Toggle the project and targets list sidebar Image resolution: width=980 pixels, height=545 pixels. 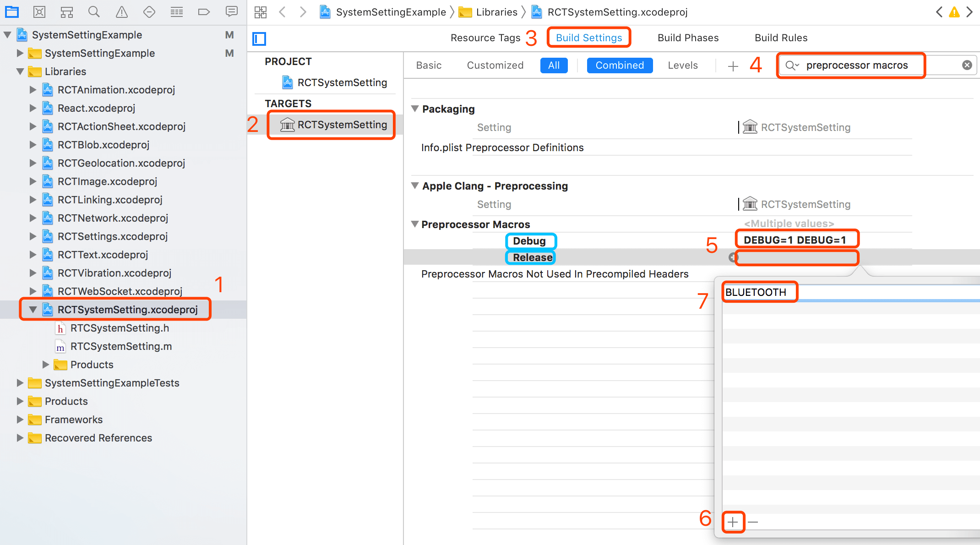click(259, 38)
